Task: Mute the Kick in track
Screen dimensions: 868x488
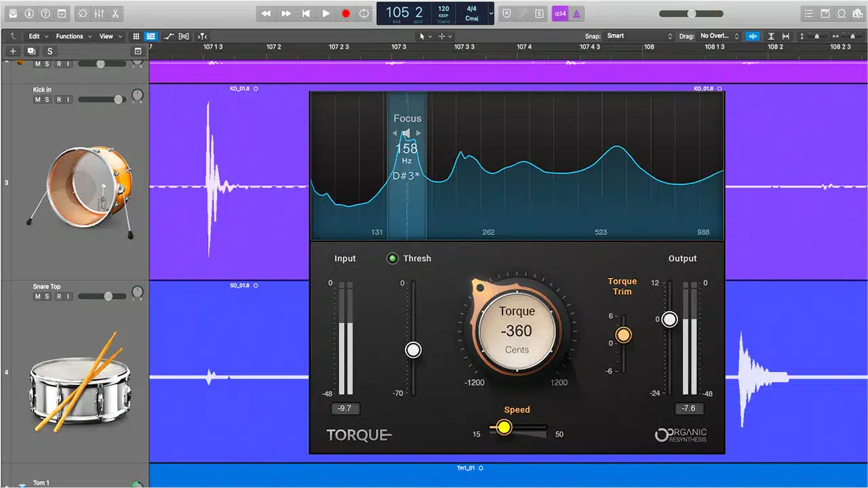Action: [38, 100]
